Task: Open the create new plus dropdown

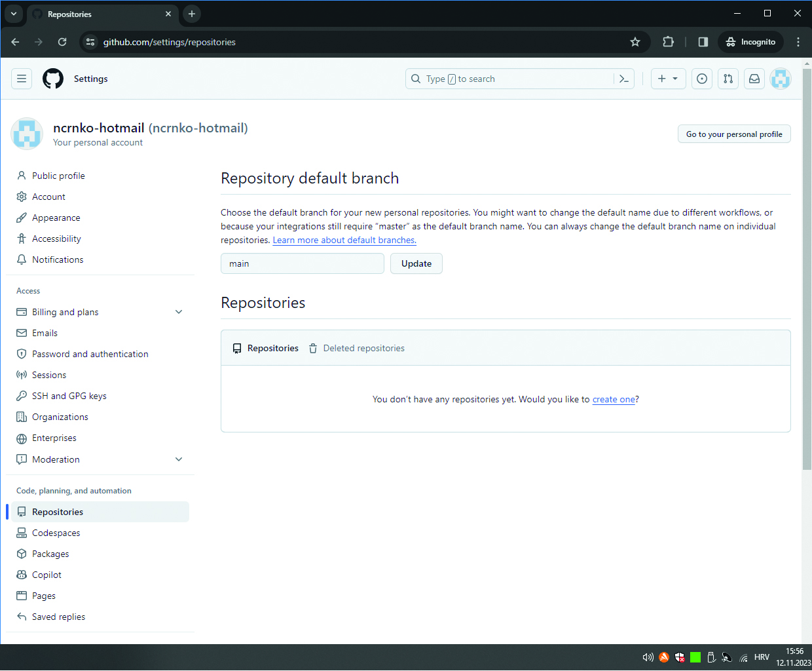Action: click(x=668, y=79)
